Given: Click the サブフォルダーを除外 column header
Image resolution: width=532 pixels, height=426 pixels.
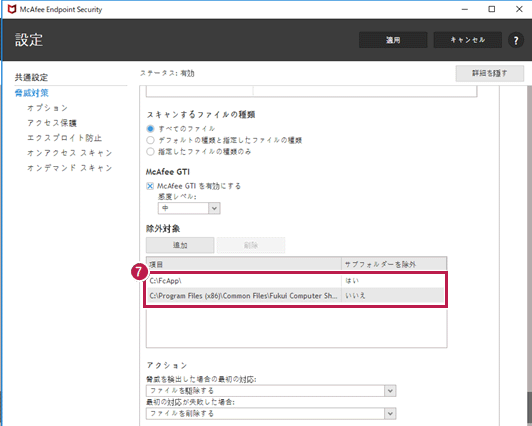Looking at the screenshot, I should point(394,264).
